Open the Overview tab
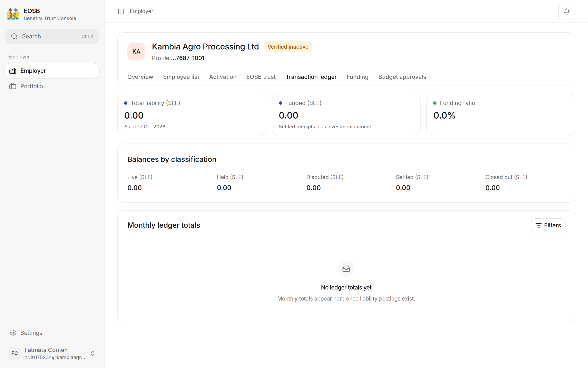Image resolution: width=588 pixels, height=368 pixels. 140,77
